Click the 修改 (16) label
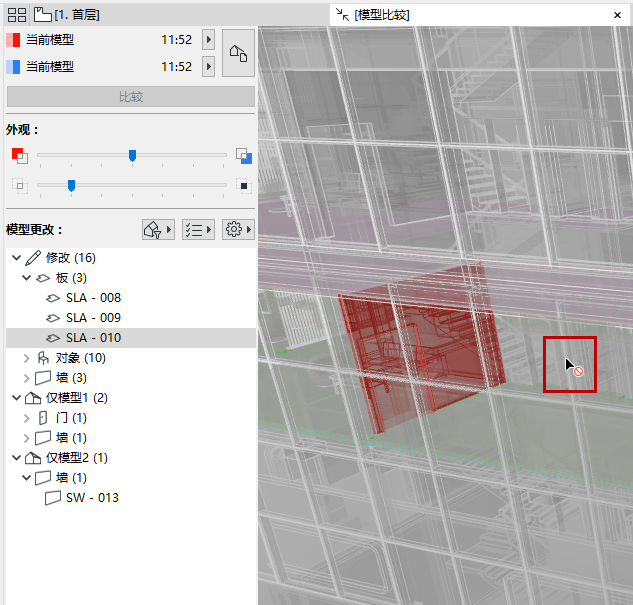633x605 pixels. 71,257
